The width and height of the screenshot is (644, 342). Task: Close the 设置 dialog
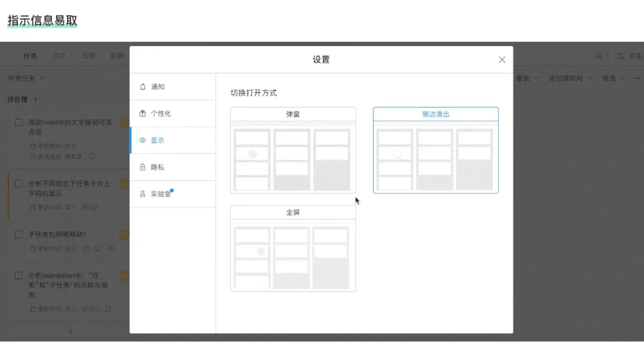[502, 60]
